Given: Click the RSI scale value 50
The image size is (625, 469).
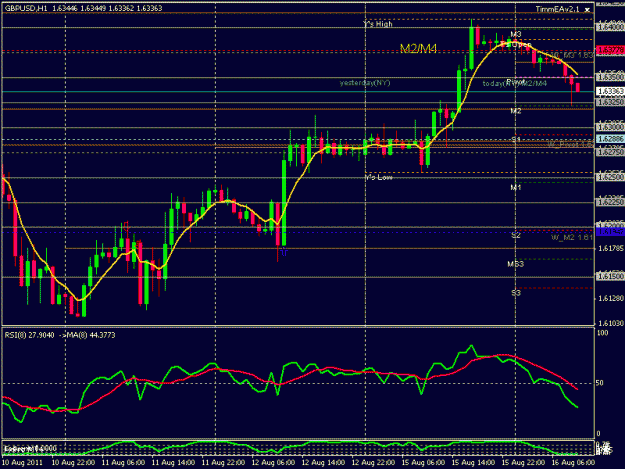Looking at the screenshot, I should pos(599,383).
